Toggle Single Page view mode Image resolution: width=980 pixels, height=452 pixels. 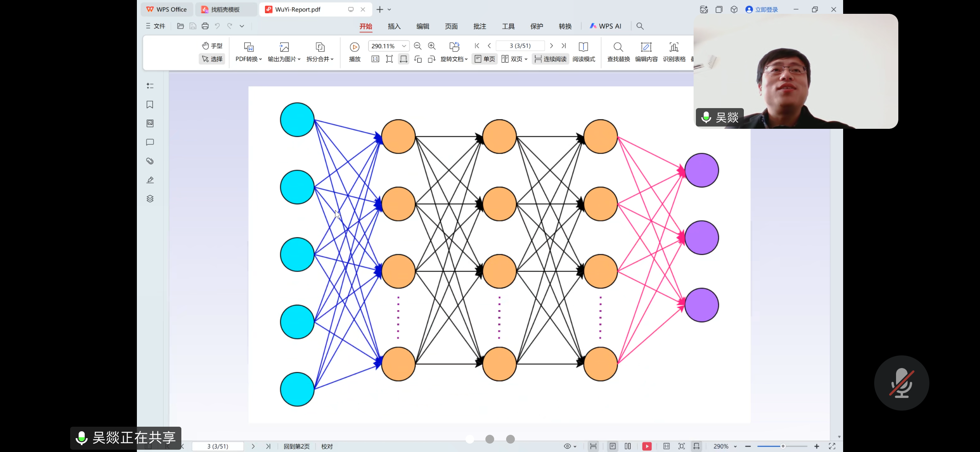[485, 59]
